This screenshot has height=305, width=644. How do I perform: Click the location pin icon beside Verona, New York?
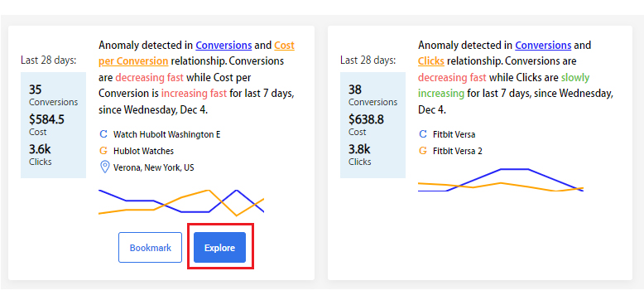[105, 167]
